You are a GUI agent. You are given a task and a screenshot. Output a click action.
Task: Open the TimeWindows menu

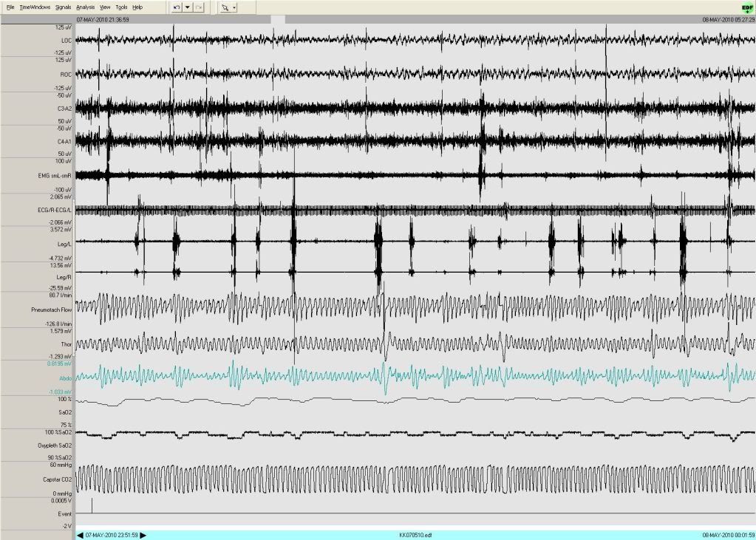point(35,7)
